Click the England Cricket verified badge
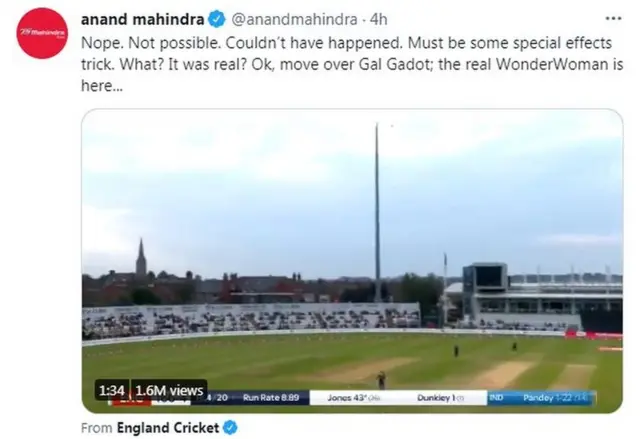The height and width of the screenshot is (439, 640). pyautogui.click(x=231, y=428)
